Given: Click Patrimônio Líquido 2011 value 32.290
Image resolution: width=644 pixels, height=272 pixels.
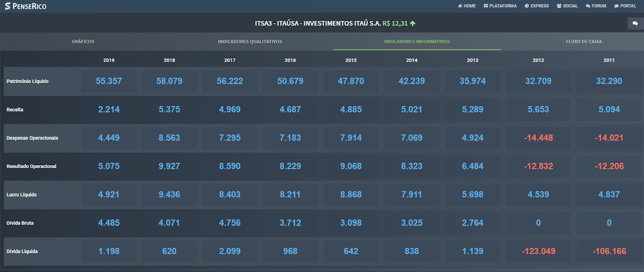Looking at the screenshot, I should [x=609, y=81].
